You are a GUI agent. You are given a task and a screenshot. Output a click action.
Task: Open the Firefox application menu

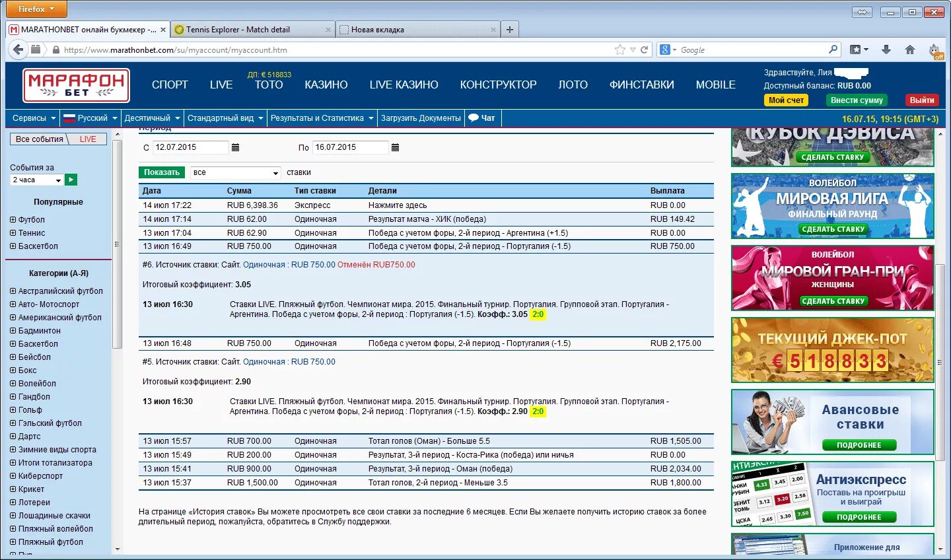[x=35, y=9]
